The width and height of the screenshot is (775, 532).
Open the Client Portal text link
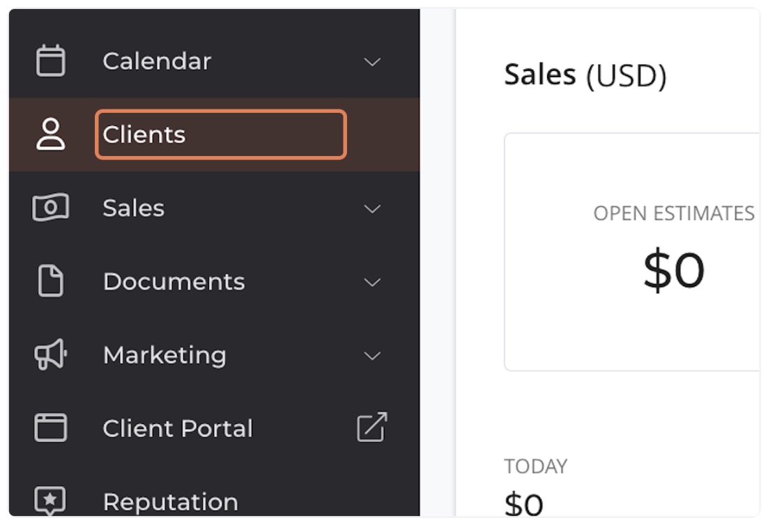pos(178,428)
